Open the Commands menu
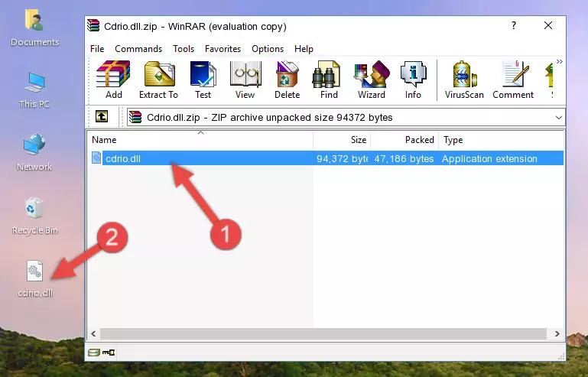Screen dimensions: 588x377 pyautogui.click(x=138, y=49)
